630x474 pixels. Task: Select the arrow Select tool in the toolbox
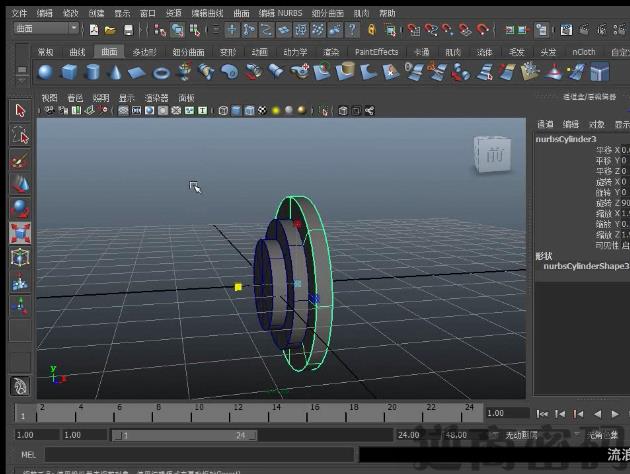[20, 110]
